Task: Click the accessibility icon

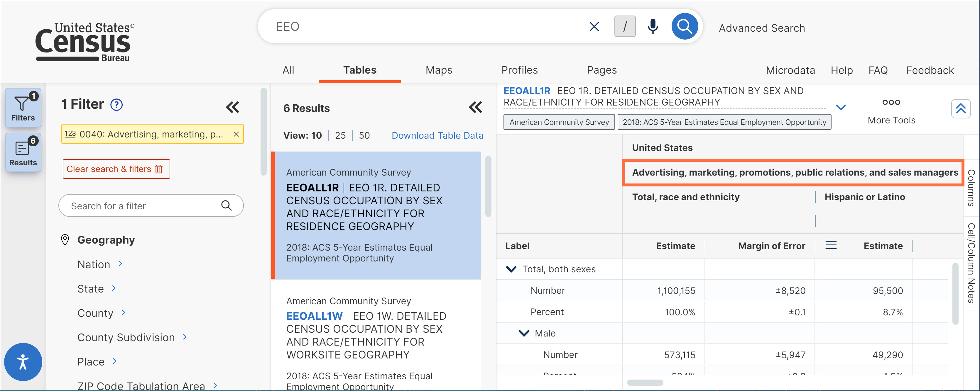Action: tap(23, 362)
